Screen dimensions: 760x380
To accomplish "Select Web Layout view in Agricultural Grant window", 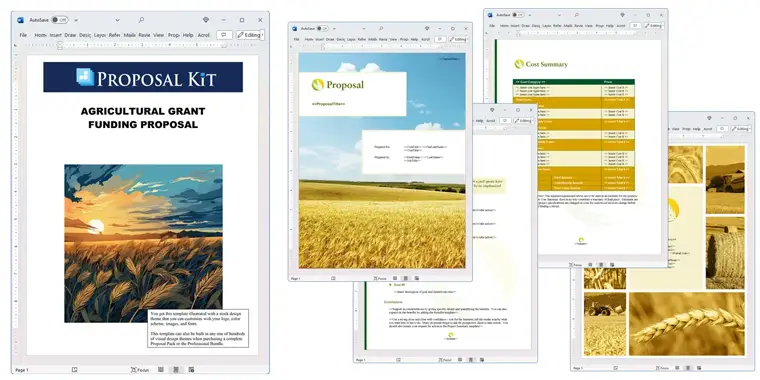I will (191, 370).
